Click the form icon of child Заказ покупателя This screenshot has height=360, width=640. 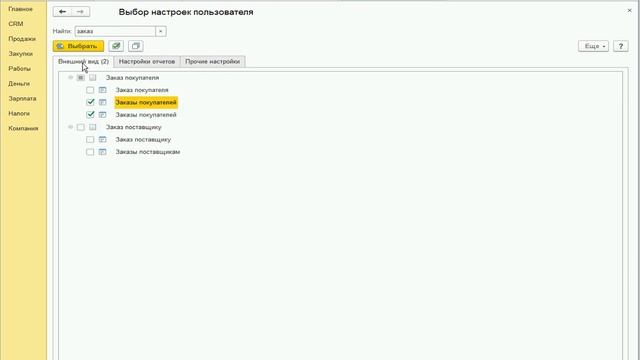[102, 90]
